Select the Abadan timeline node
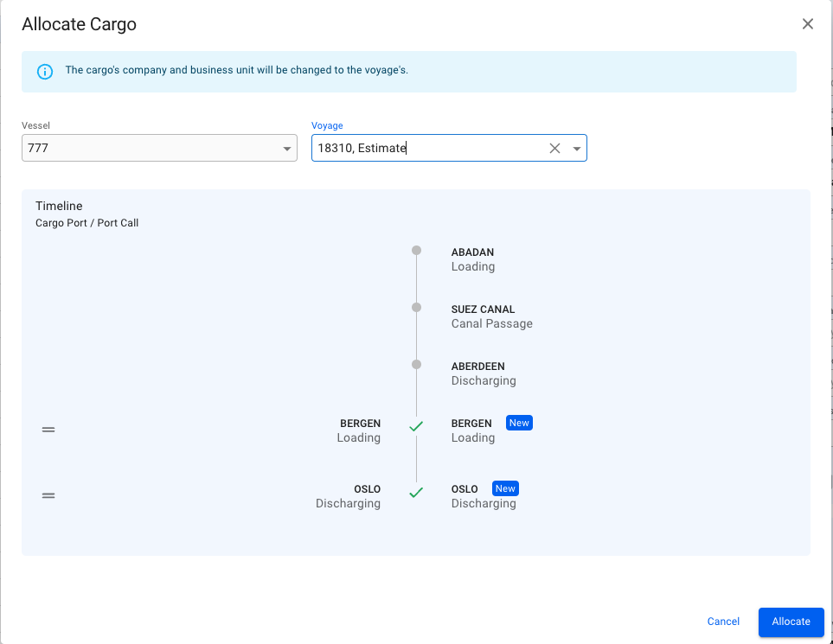Viewport: 833px width, 644px height. [416, 251]
